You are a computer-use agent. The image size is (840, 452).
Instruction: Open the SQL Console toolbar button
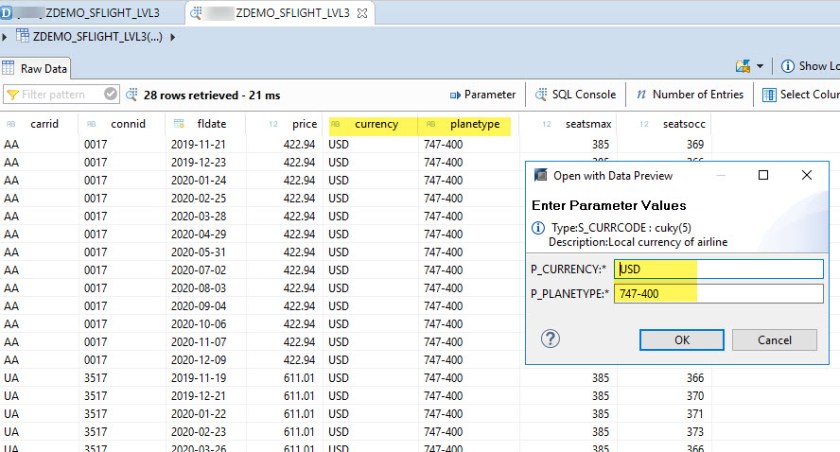click(x=576, y=95)
